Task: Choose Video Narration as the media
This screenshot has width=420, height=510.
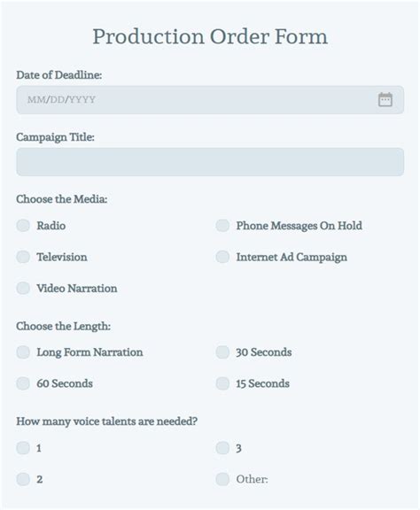Action: pyautogui.click(x=23, y=288)
